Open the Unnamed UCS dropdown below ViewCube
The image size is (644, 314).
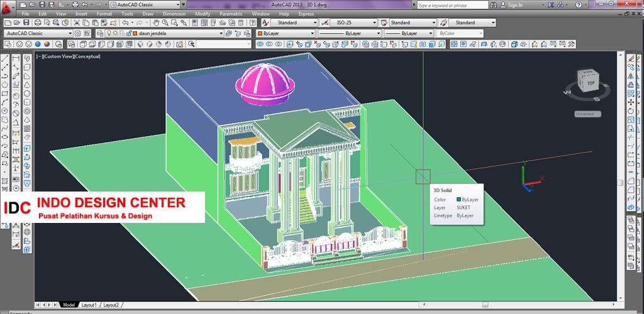coord(588,114)
